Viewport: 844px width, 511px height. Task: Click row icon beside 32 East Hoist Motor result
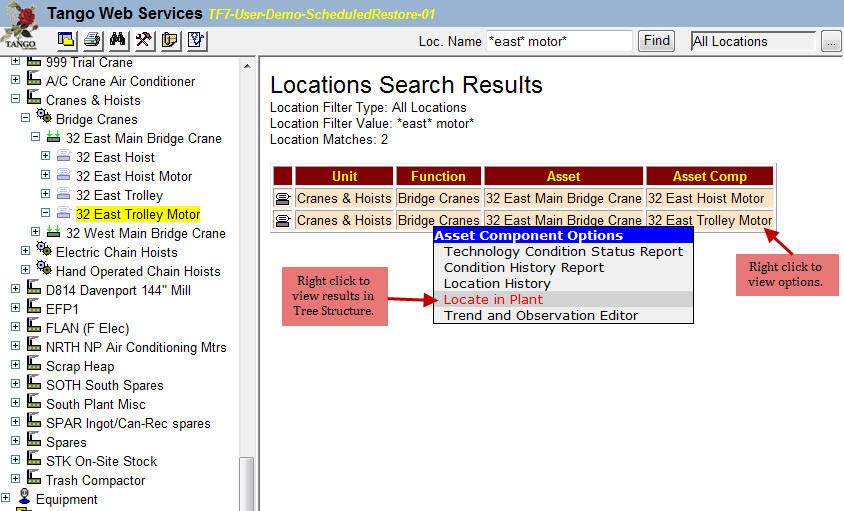[x=282, y=199]
